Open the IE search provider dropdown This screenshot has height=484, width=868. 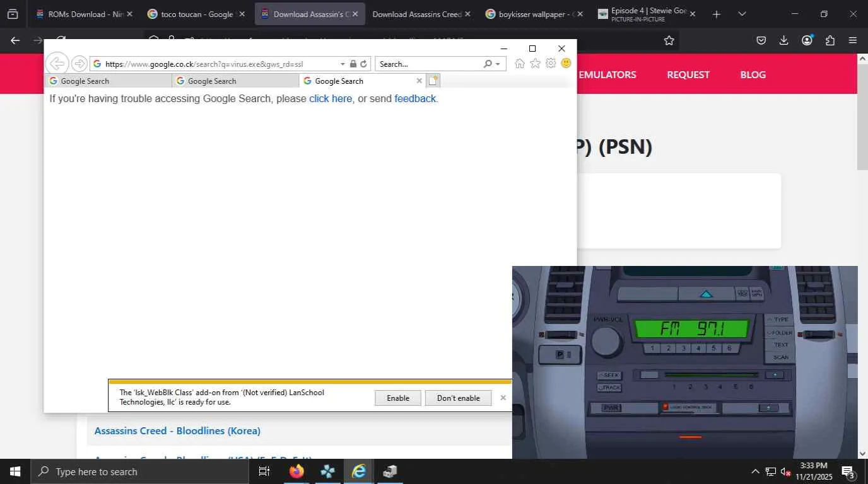tap(498, 64)
